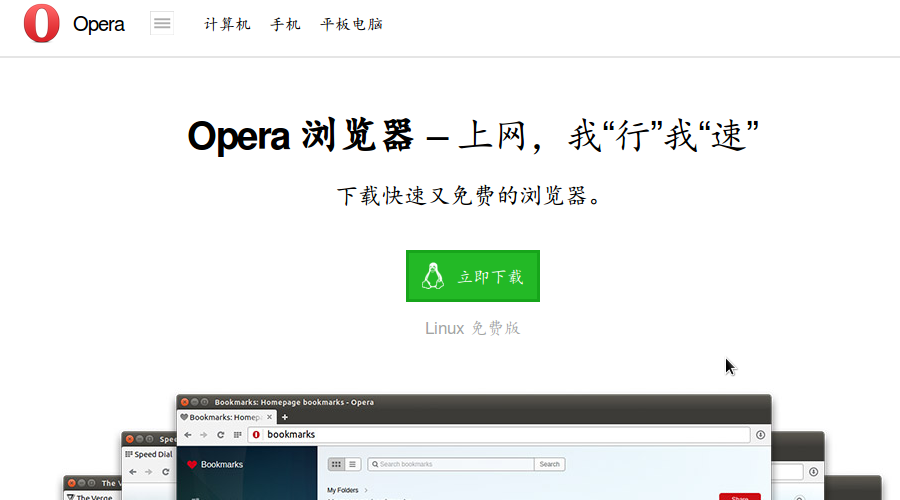Switch bookmarks to grid view
This screenshot has height=500, width=900.
(336, 464)
